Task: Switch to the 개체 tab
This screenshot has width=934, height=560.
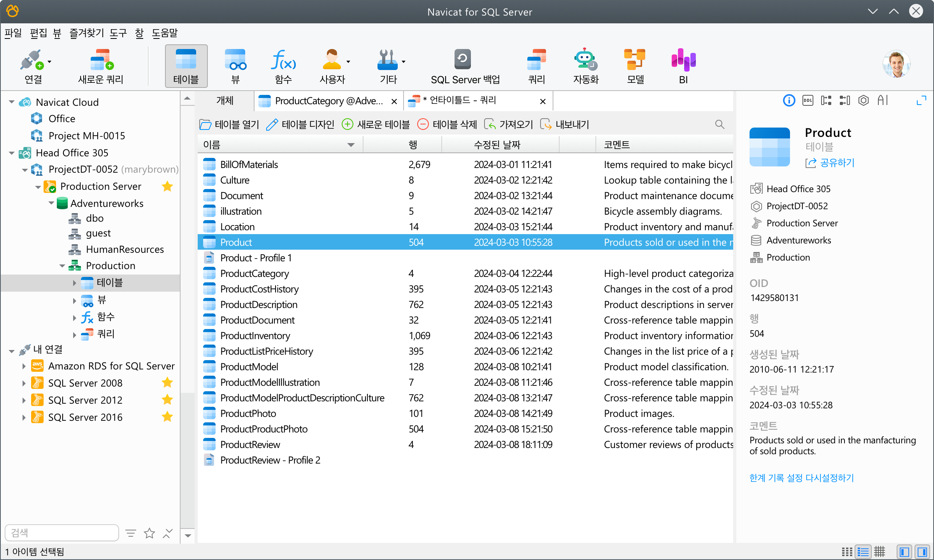Action: coord(225,101)
